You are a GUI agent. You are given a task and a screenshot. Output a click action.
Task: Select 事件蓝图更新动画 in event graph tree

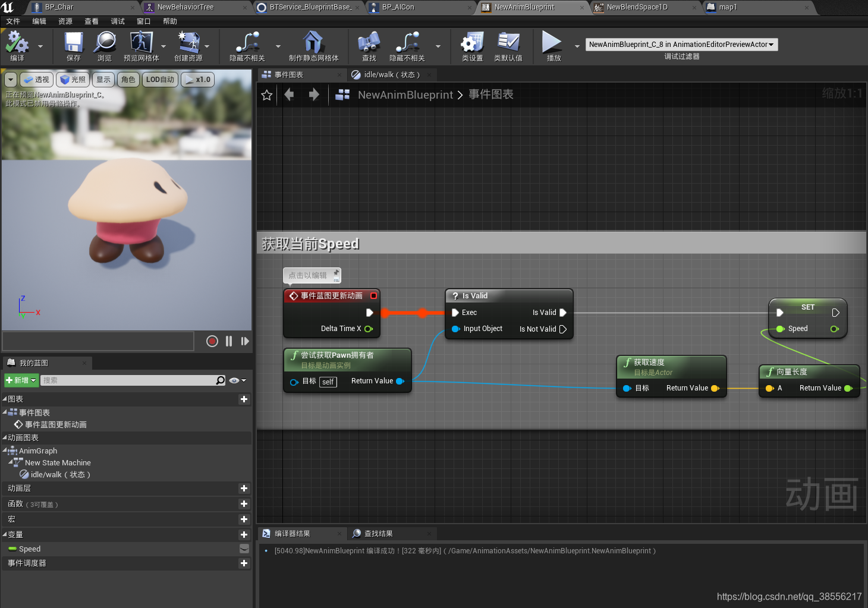click(x=55, y=424)
